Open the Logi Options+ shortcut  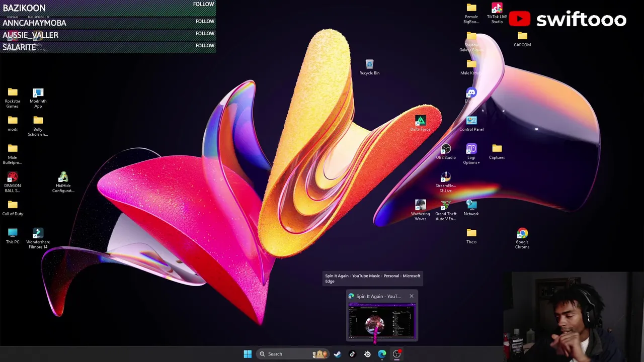[471, 154]
